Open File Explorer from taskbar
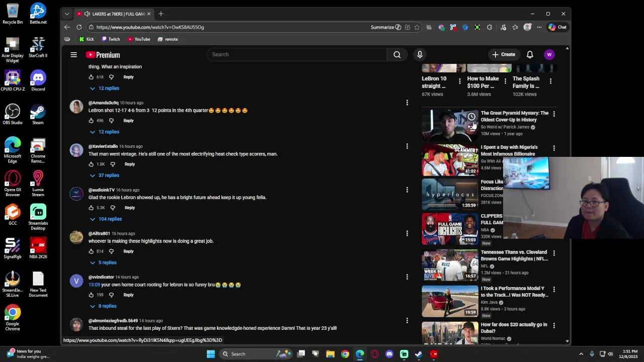 click(x=331, y=354)
